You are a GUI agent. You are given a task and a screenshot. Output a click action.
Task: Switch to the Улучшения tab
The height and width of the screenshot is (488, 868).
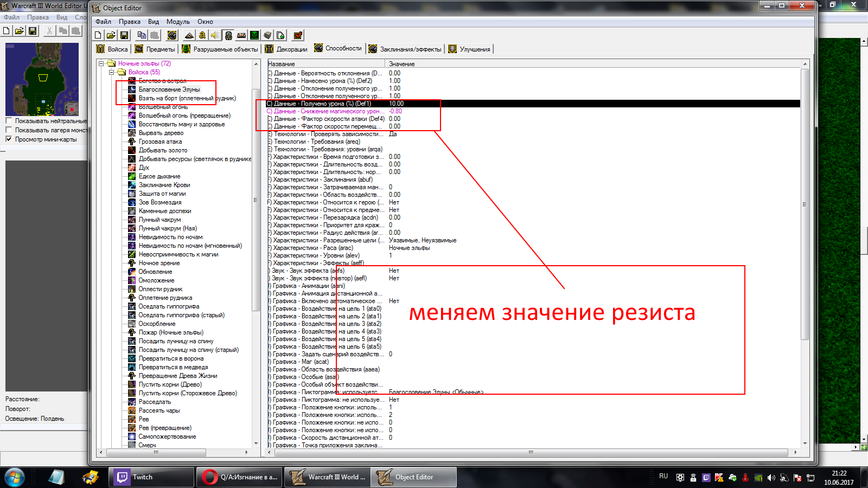point(470,49)
